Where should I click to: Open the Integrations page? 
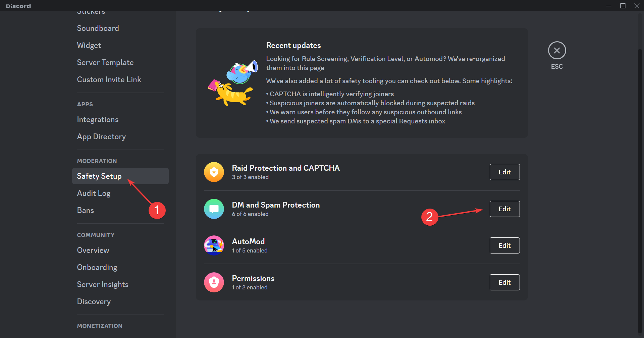120,119
